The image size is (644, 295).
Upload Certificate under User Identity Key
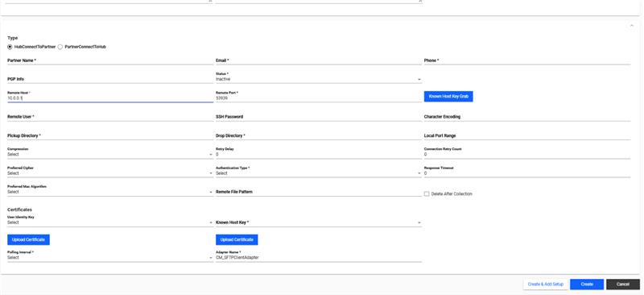[x=28, y=239]
